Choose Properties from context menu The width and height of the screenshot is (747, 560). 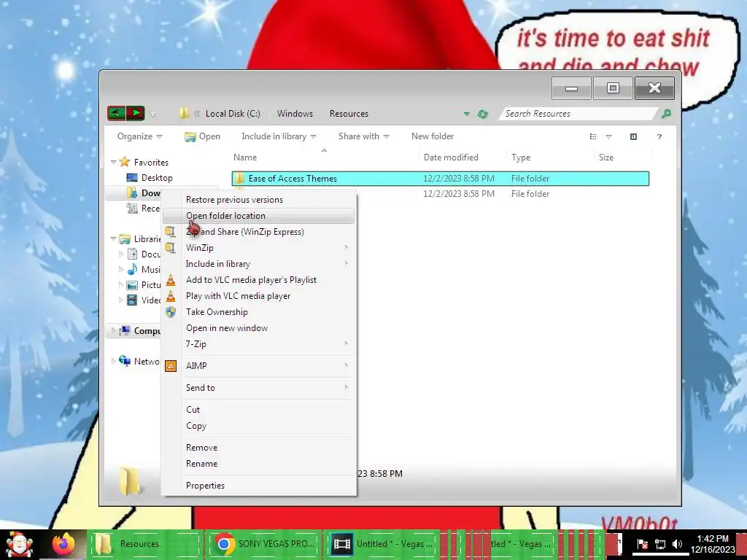pyautogui.click(x=259, y=486)
